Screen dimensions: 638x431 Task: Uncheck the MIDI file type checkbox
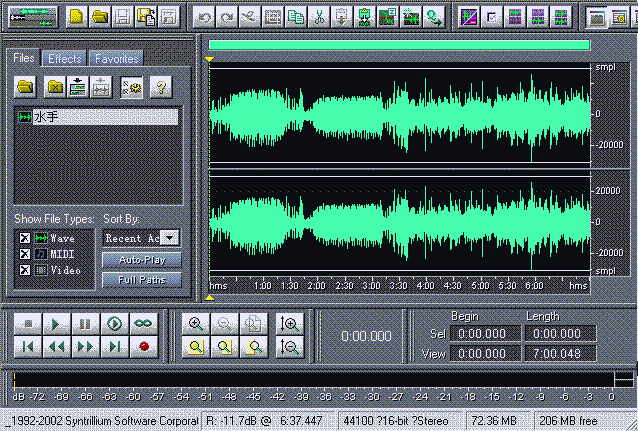point(25,254)
